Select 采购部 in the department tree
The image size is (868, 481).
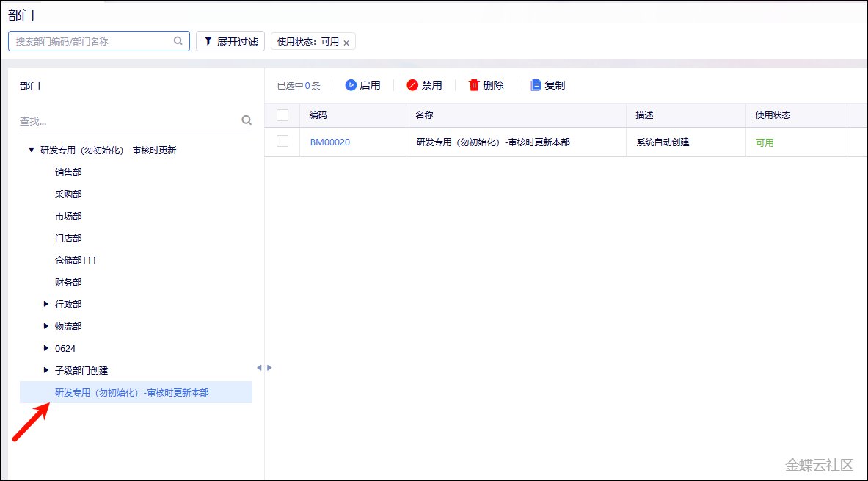68,195
